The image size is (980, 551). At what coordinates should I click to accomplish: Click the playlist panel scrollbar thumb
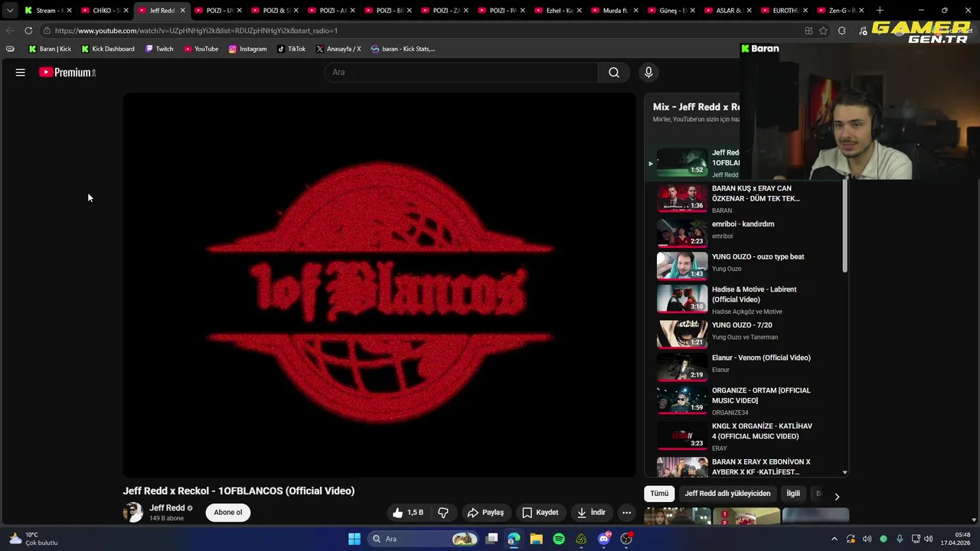pyautogui.click(x=845, y=226)
